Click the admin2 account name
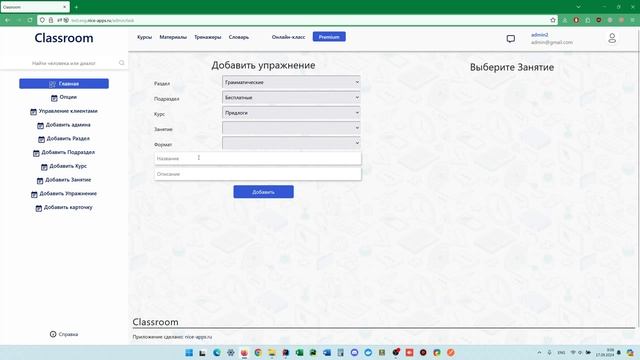This screenshot has width=640, height=360. pyautogui.click(x=540, y=35)
